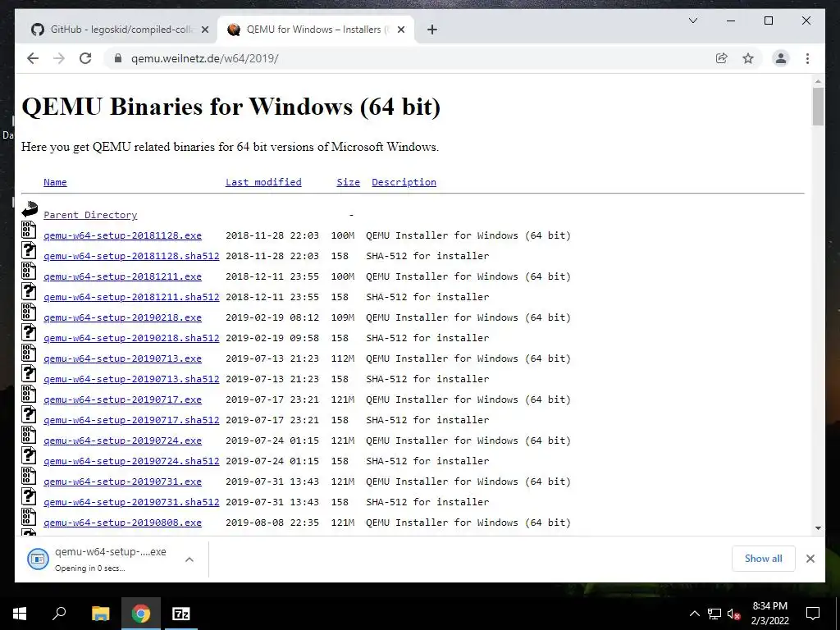Open qemu-w64-setup-20181211.sha512 link

tap(131, 297)
